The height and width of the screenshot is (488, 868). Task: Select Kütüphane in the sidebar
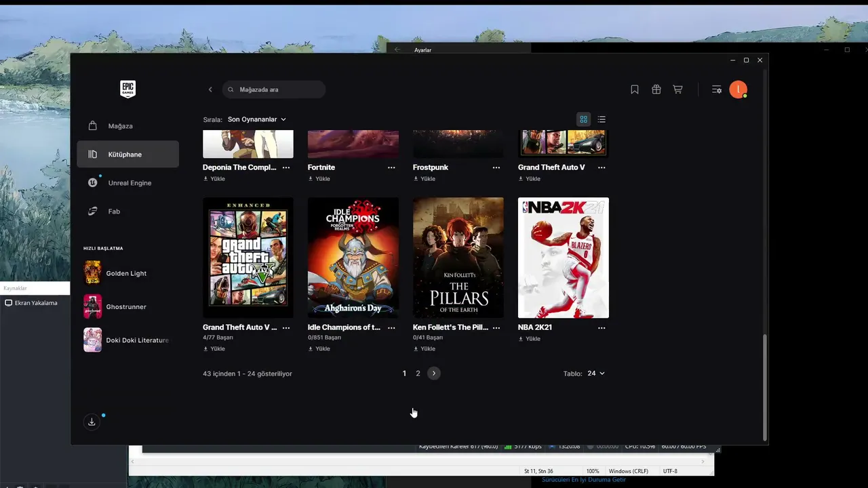[128, 155]
